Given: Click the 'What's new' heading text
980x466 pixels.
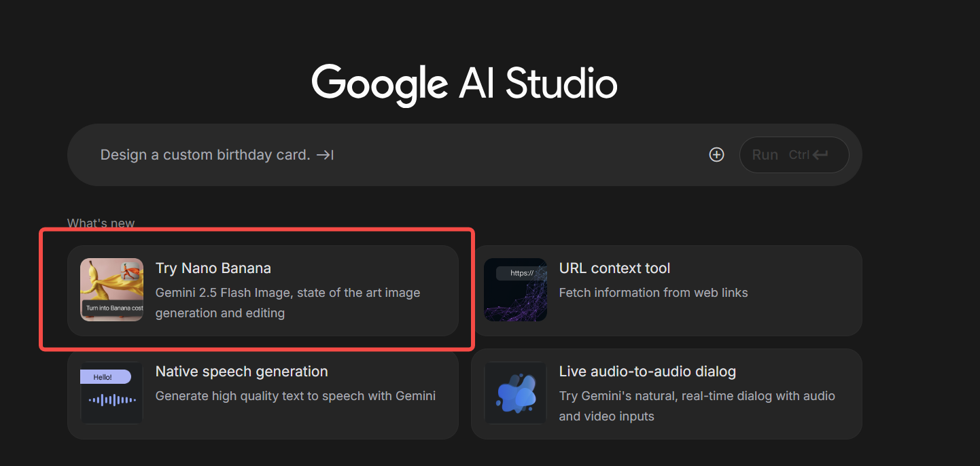Looking at the screenshot, I should 101,223.
